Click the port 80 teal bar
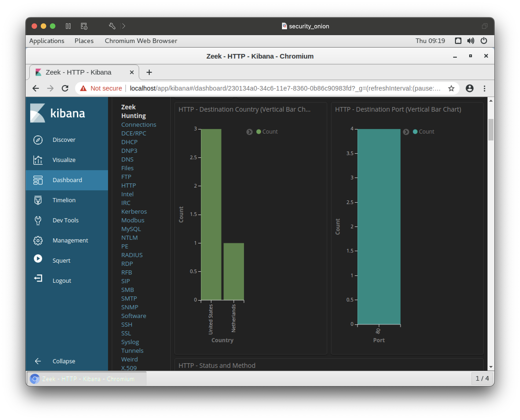Image resolution: width=520 pixels, height=420 pixels. pyautogui.click(x=379, y=226)
